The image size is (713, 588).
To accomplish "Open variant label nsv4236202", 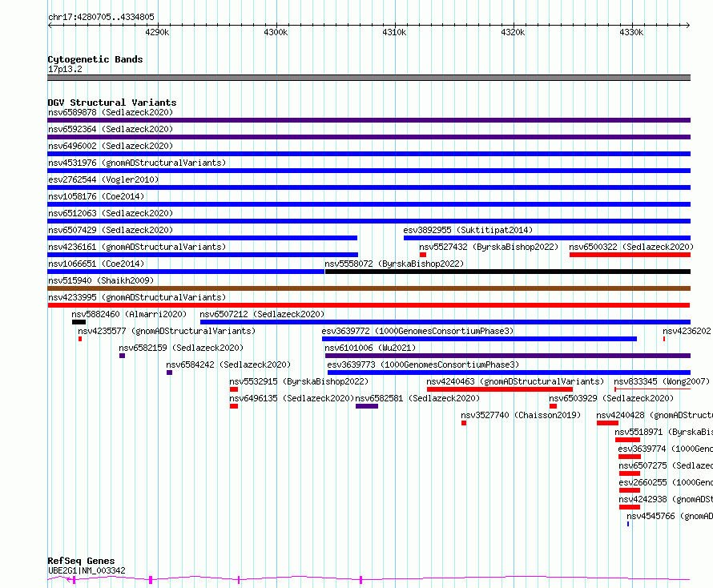I will tap(687, 331).
